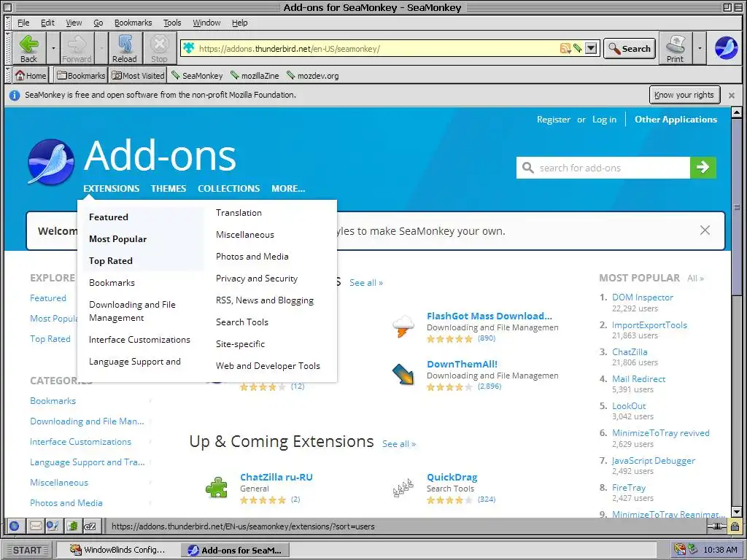Select Most Popular in Extensions dropdown
This screenshot has height=560, width=747.
(x=117, y=239)
